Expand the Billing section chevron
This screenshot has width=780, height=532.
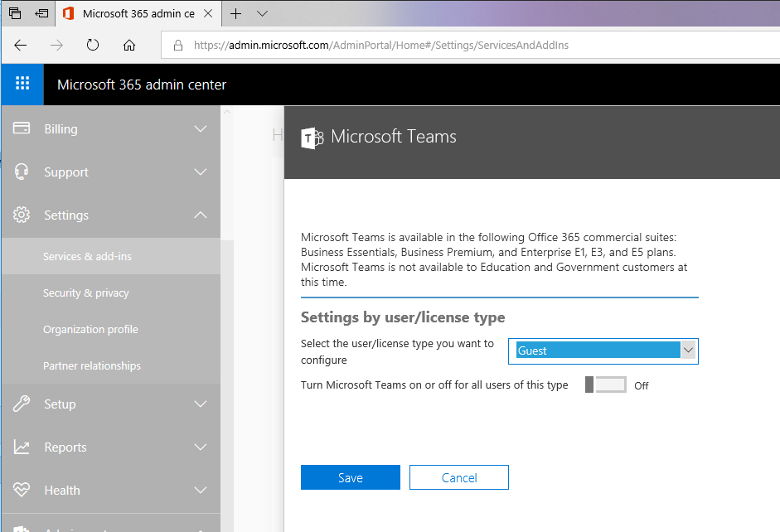click(201, 128)
